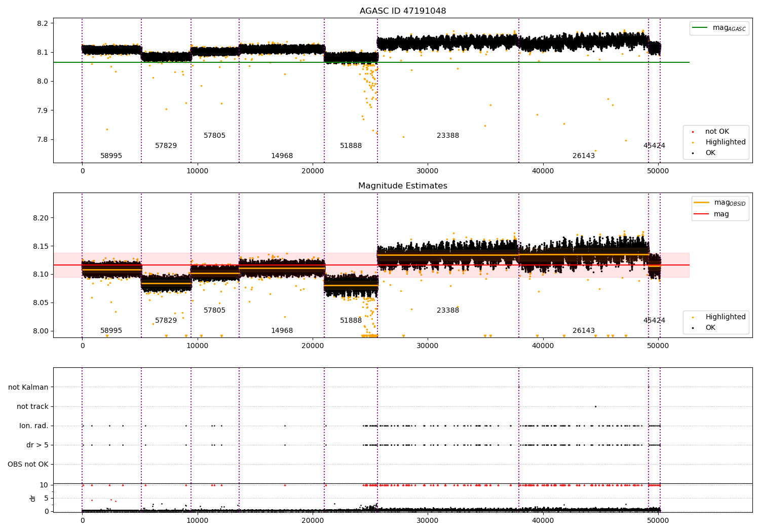Click obsid label '45424' in the AGASC ID plot

click(654, 146)
